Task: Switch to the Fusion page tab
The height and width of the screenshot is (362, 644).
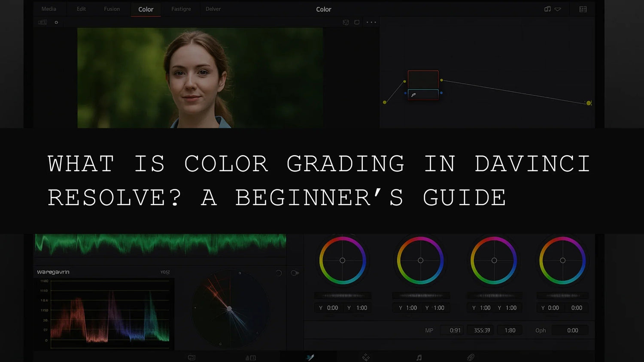Action: point(112,9)
